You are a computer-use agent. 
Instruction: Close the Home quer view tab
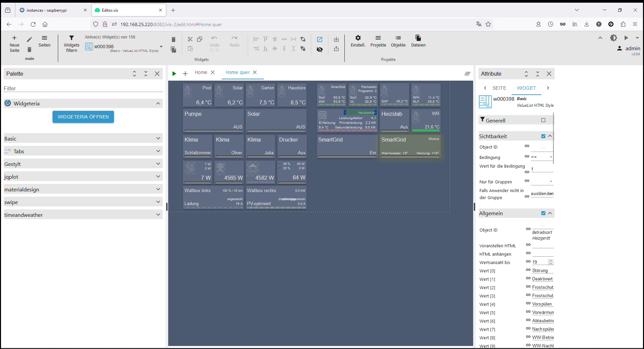[255, 72]
